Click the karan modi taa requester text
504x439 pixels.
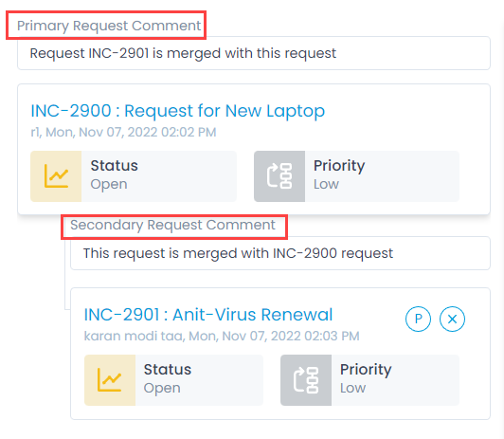click(x=133, y=336)
